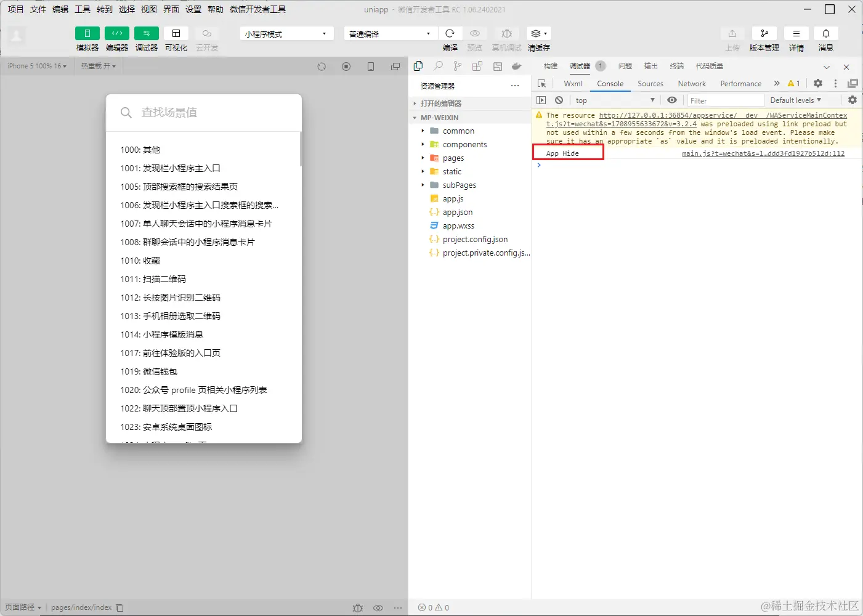Image resolution: width=863 pixels, height=616 pixels.
Task: Switch to the 构建 panel tab
Action: tap(551, 66)
